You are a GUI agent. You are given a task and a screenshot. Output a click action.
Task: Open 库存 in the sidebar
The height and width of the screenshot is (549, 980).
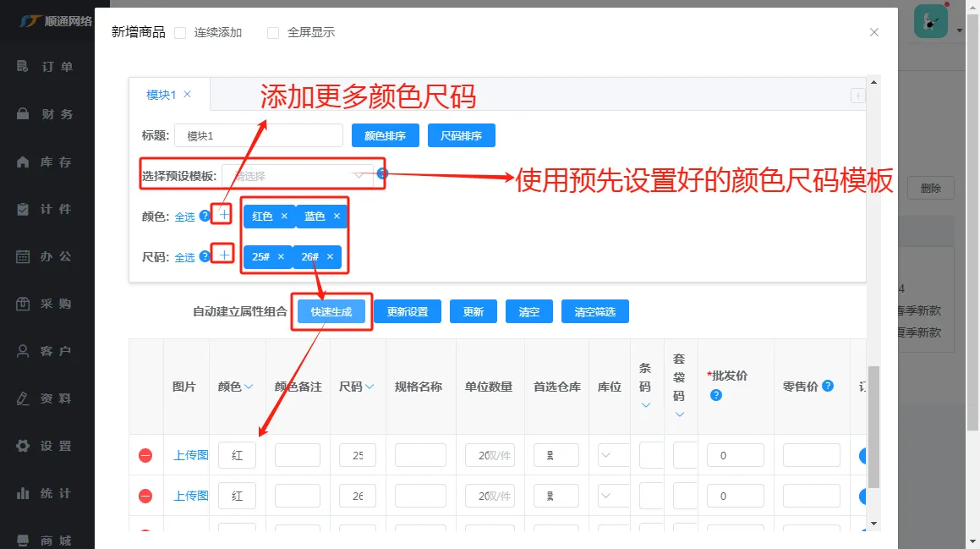click(45, 162)
